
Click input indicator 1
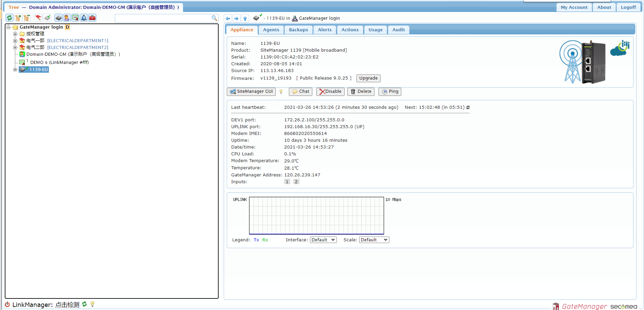tap(287, 182)
